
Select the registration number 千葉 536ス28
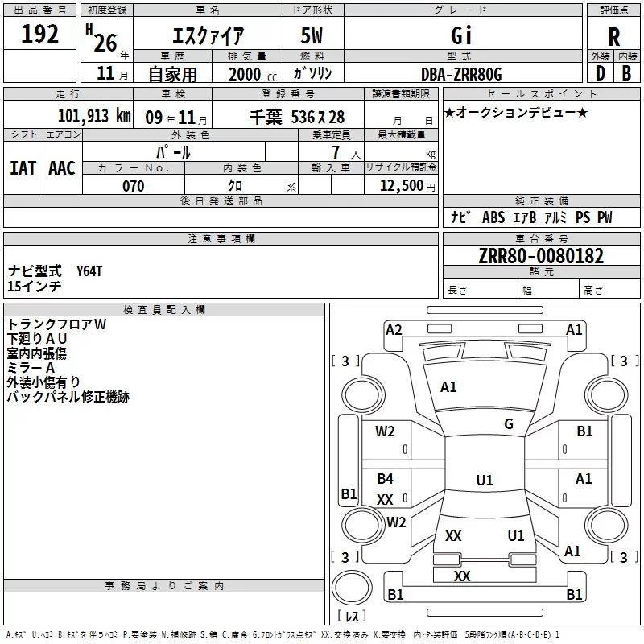[x=297, y=116]
